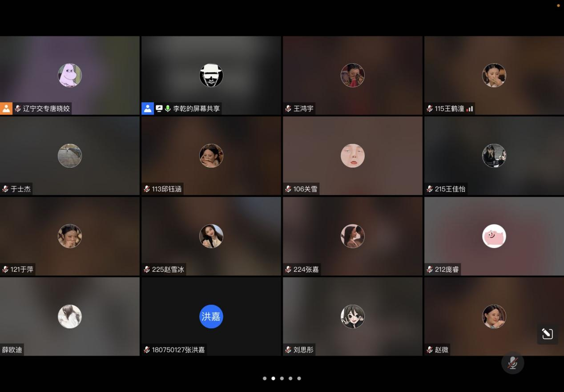Select the avatar of 121于萍

tap(70, 236)
